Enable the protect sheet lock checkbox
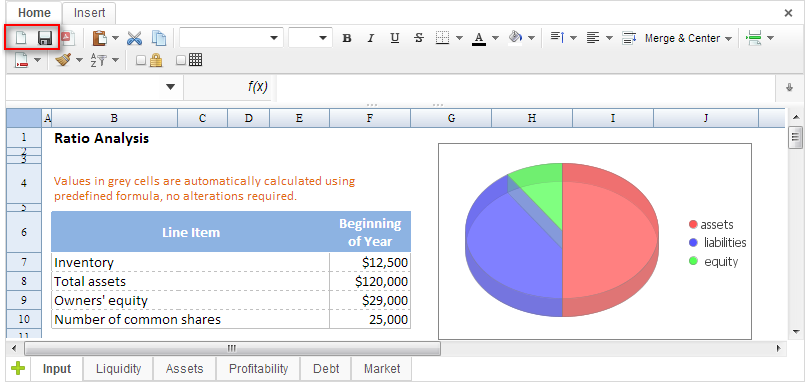The width and height of the screenshot is (810, 382). click(141, 60)
